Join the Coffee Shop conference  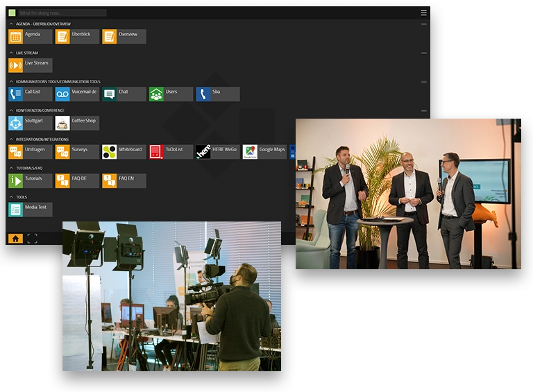pyautogui.click(x=77, y=123)
